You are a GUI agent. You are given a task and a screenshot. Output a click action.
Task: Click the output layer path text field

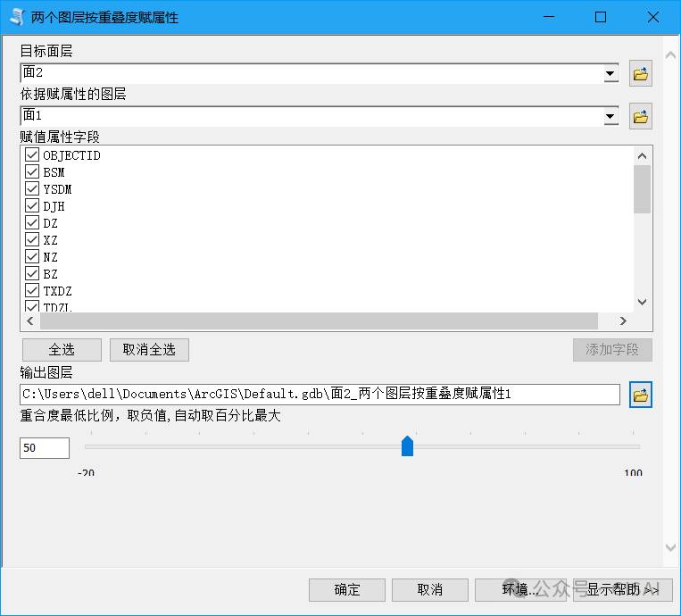[320, 395]
